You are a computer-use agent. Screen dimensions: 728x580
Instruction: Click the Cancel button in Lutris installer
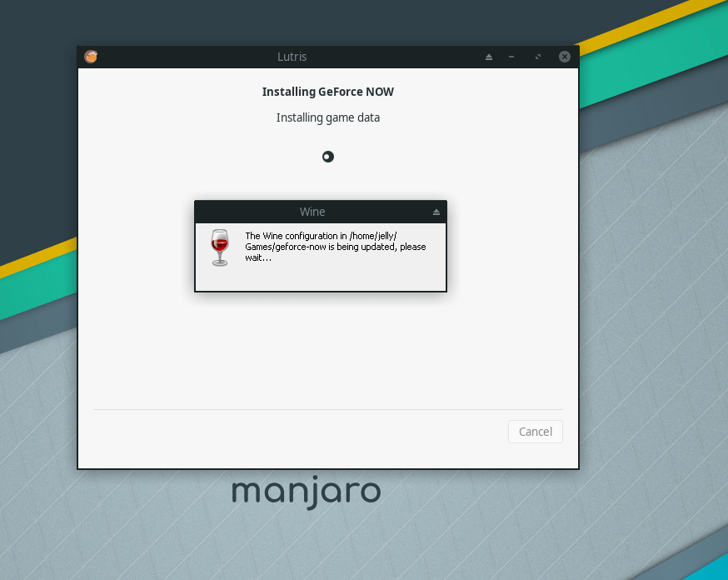[536, 432]
